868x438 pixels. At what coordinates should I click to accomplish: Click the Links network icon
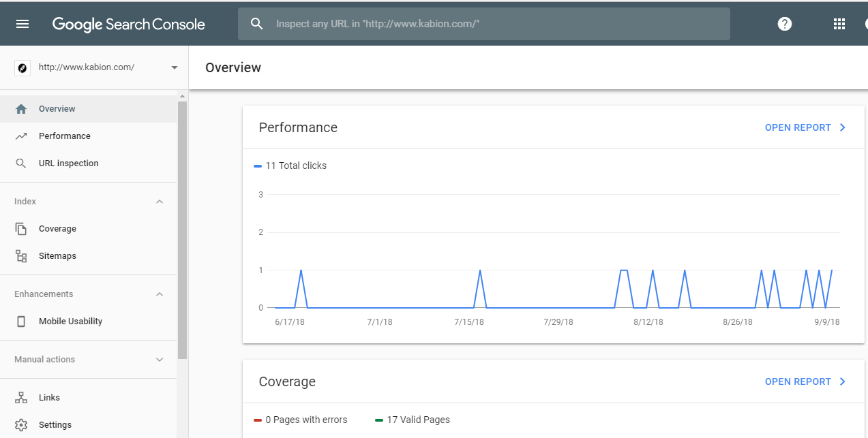coord(21,398)
